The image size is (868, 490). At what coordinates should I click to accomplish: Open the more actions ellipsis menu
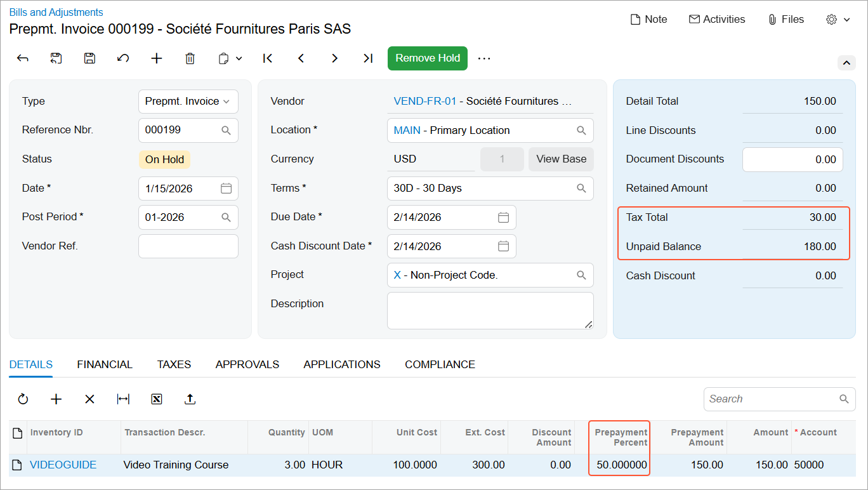(484, 58)
